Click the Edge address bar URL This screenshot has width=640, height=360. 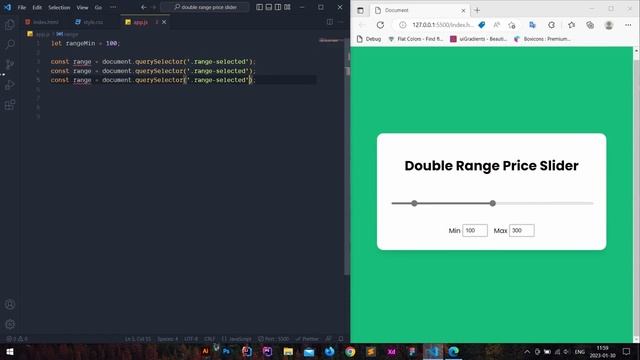[x=443, y=25]
